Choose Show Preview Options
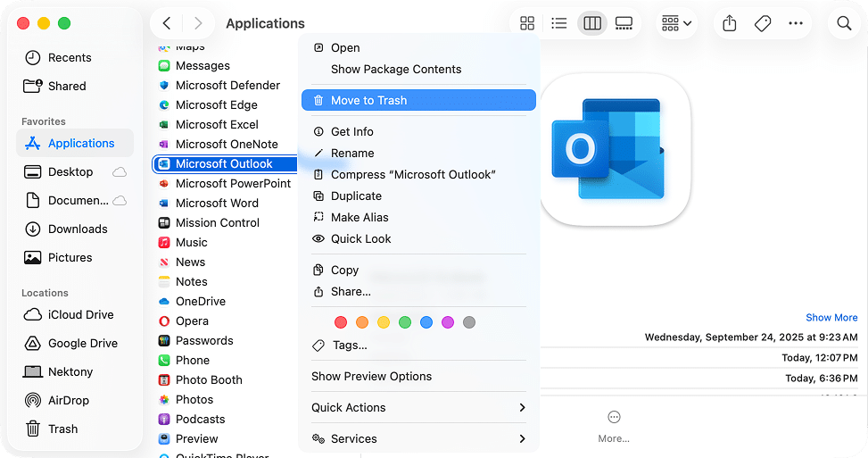The height and width of the screenshot is (458, 868). click(x=418, y=377)
